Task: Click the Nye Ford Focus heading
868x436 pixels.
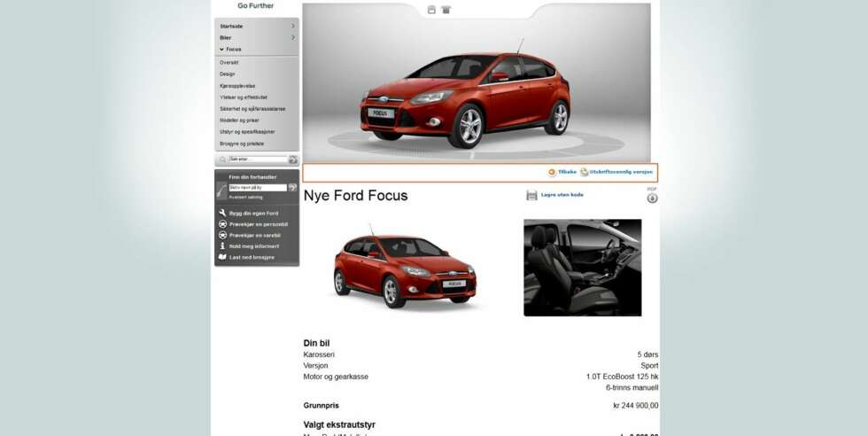Action: (x=355, y=196)
